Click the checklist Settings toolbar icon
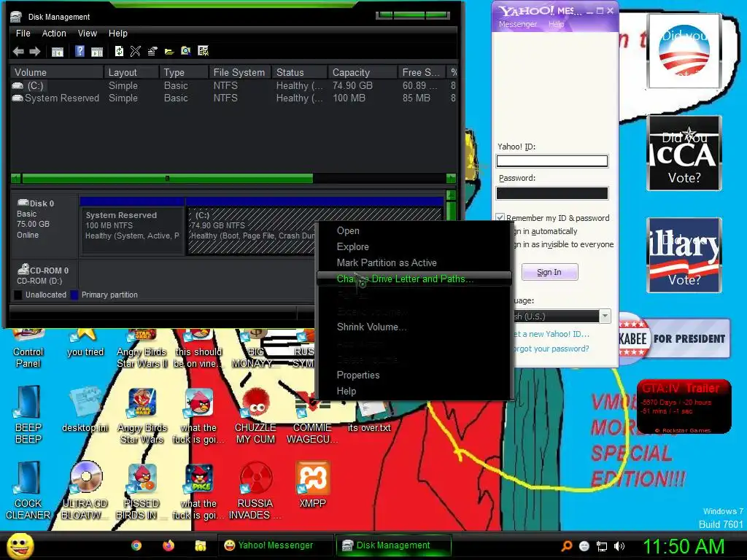 pyautogui.click(x=204, y=51)
